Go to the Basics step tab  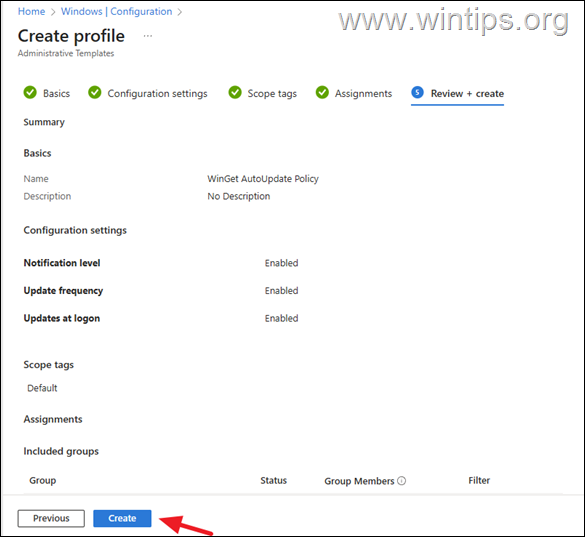[x=56, y=93]
